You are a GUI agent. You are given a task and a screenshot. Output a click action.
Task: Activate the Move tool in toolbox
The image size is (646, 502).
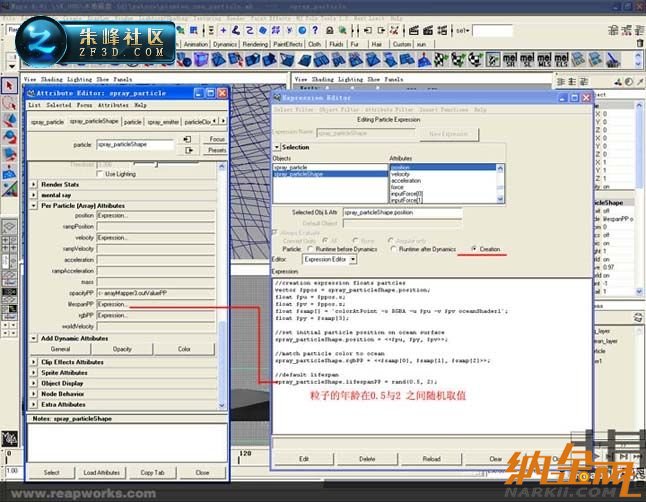point(9,120)
